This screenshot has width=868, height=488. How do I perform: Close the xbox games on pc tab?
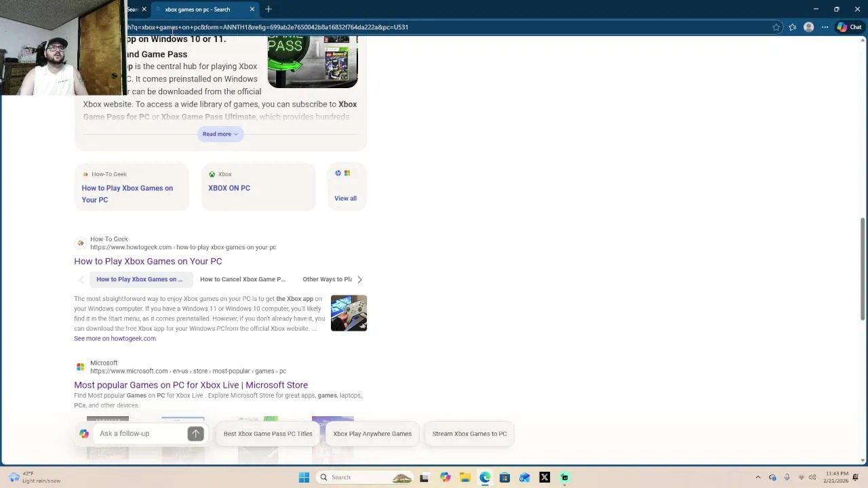252,9
